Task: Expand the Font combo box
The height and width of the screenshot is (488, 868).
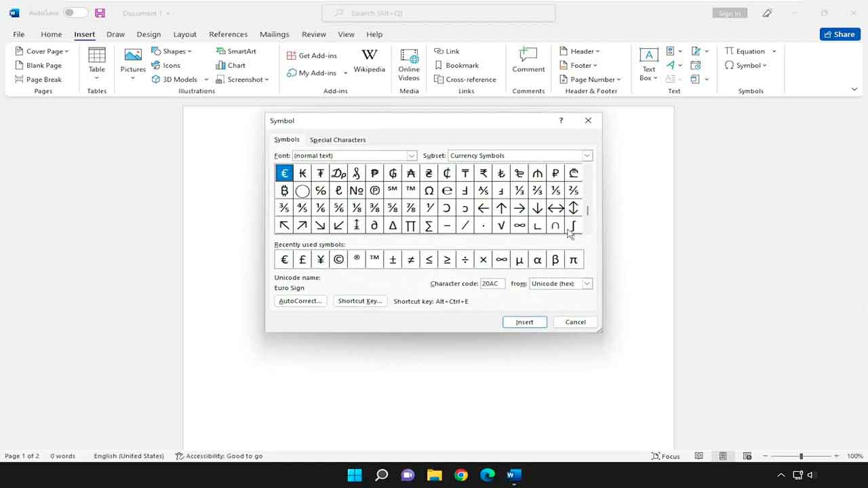Action: tap(411, 155)
